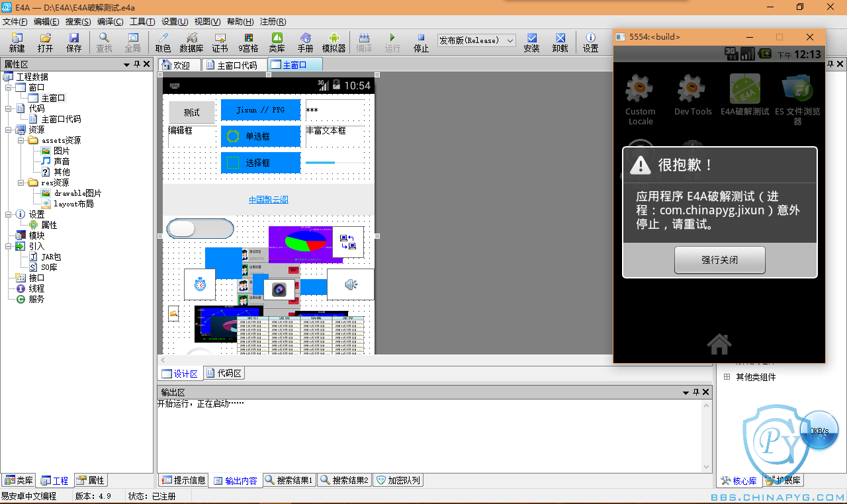Open the 手册 manual
Screen dimensions: 847x504
pyautogui.click(x=305, y=42)
